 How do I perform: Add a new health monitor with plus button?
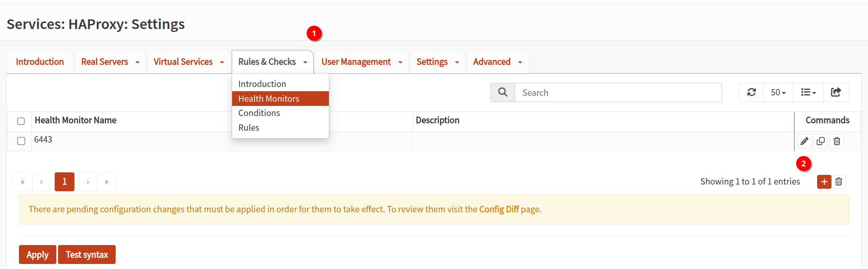coord(824,182)
